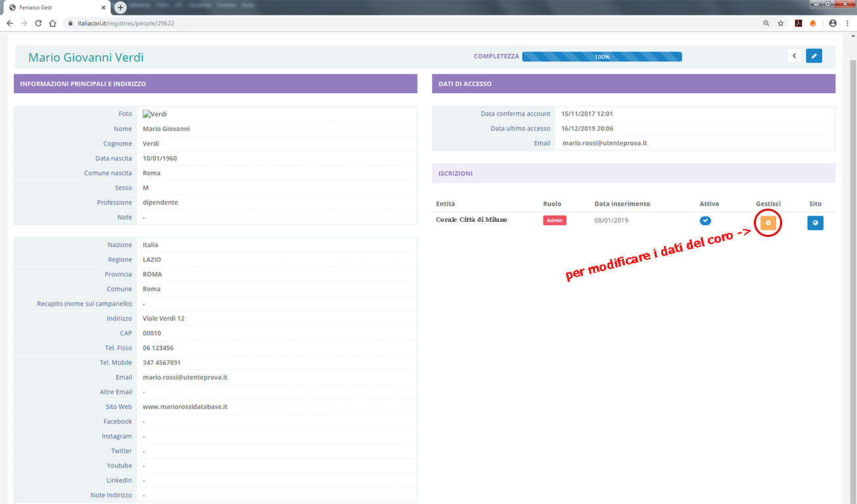
Task: Click the Completezza 100% progress bar
Action: [x=602, y=57]
